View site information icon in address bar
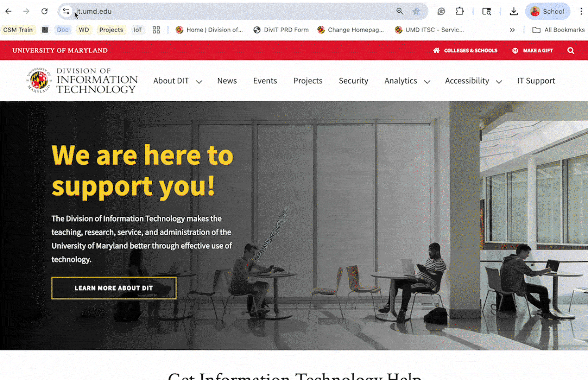Screen dimensions: 588x380 [66, 11]
